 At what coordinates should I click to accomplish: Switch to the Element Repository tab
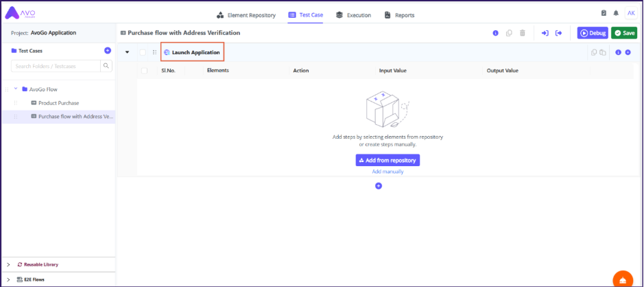(246, 14)
